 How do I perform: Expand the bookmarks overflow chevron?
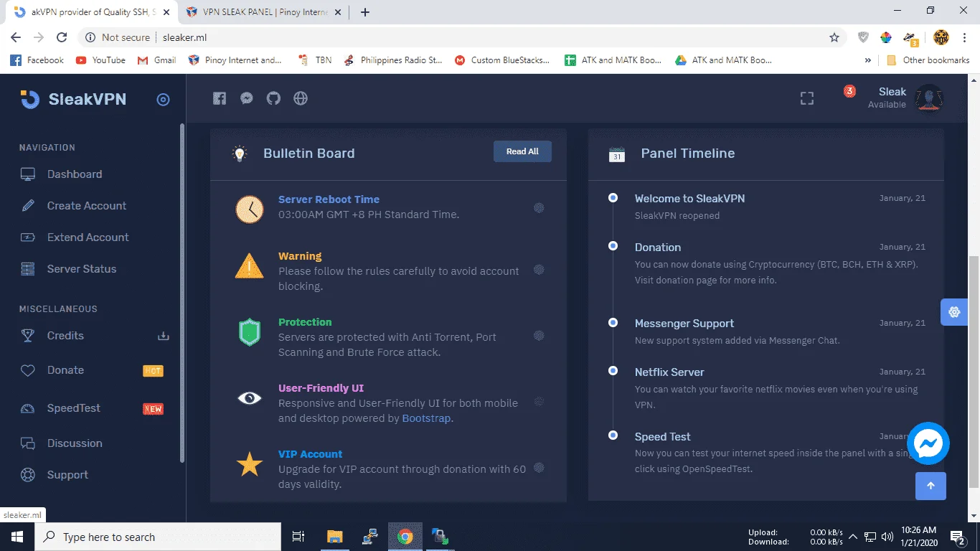868,60
